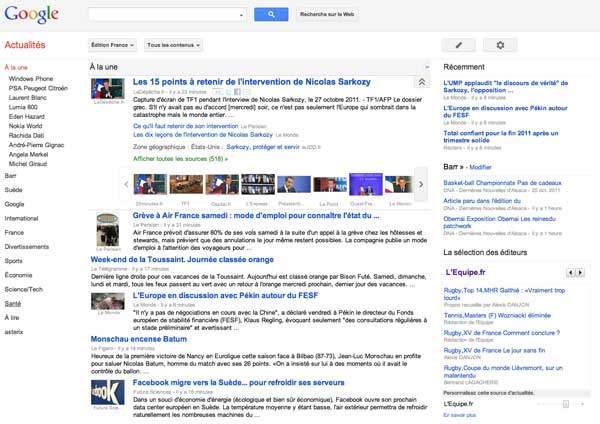Open Facebook migre vers la Suède headline
Screen dimensions: 600x424
coord(238,383)
